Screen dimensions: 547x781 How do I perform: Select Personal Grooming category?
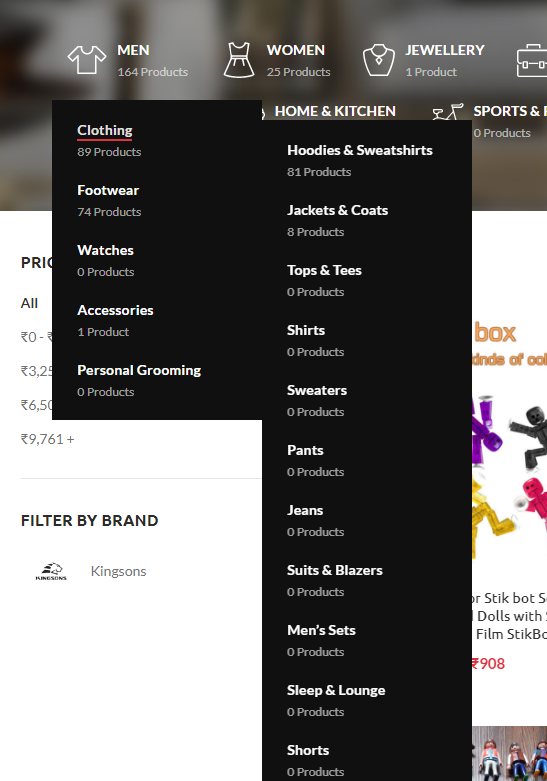click(139, 370)
